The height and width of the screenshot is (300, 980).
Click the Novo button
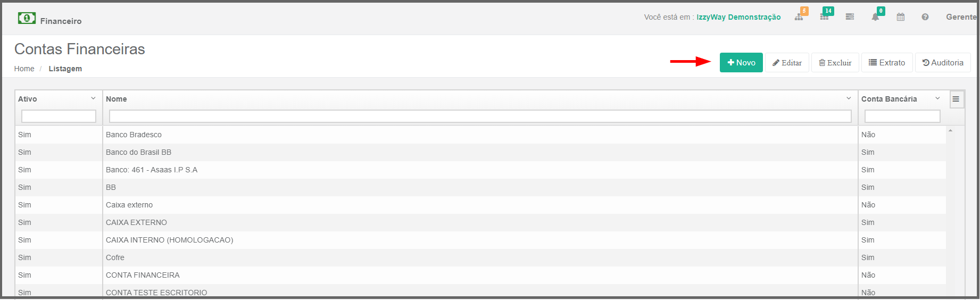click(x=741, y=63)
